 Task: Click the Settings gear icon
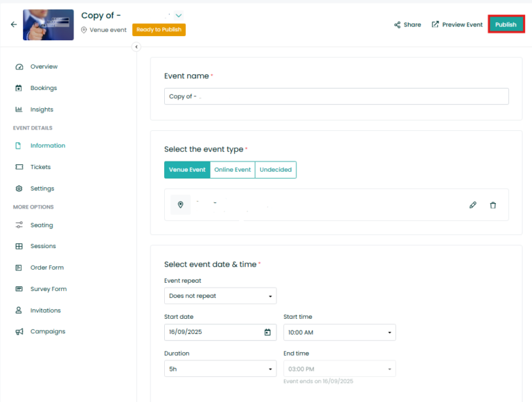click(19, 189)
